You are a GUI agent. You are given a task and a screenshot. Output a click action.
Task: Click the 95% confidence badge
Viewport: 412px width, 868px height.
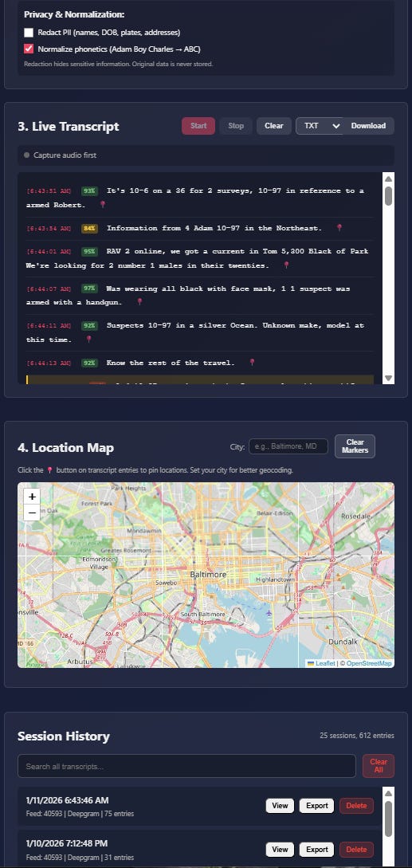pos(90,251)
